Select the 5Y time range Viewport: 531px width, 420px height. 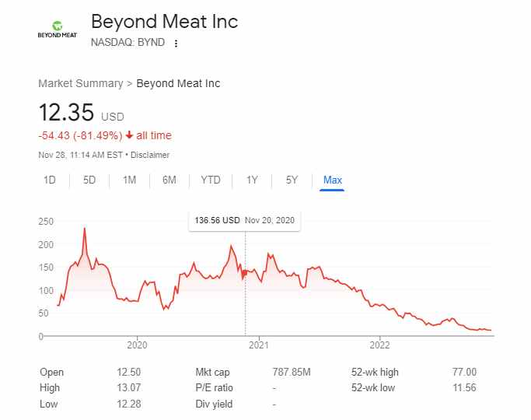292,180
